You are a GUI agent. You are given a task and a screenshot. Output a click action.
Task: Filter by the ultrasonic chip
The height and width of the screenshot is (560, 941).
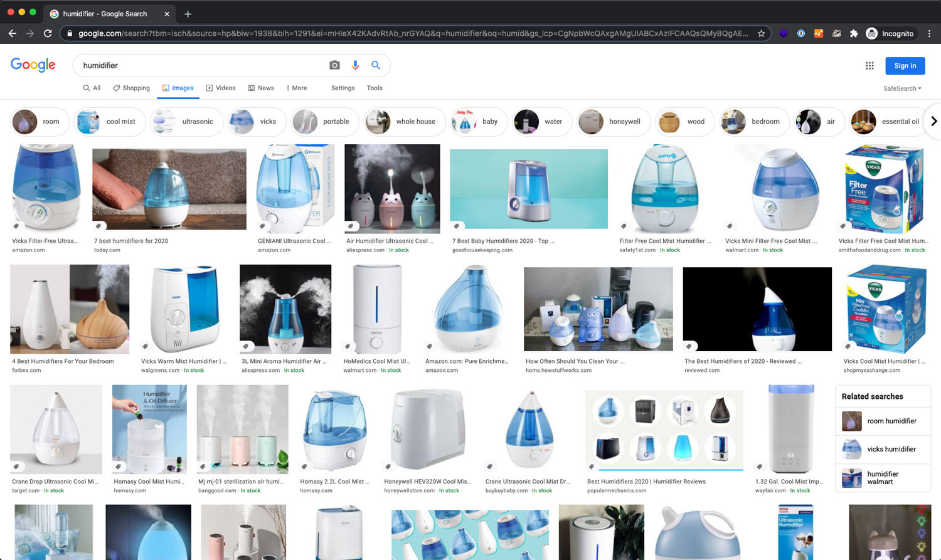click(186, 122)
